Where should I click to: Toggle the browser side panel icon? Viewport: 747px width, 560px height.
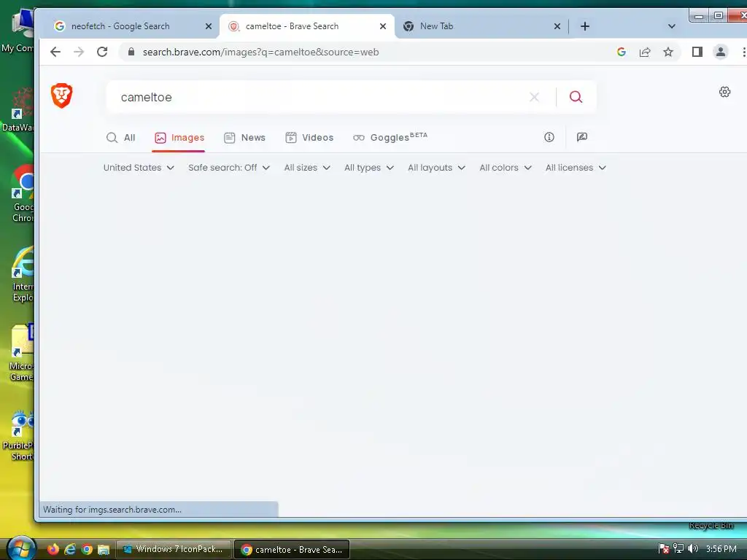[x=697, y=52]
